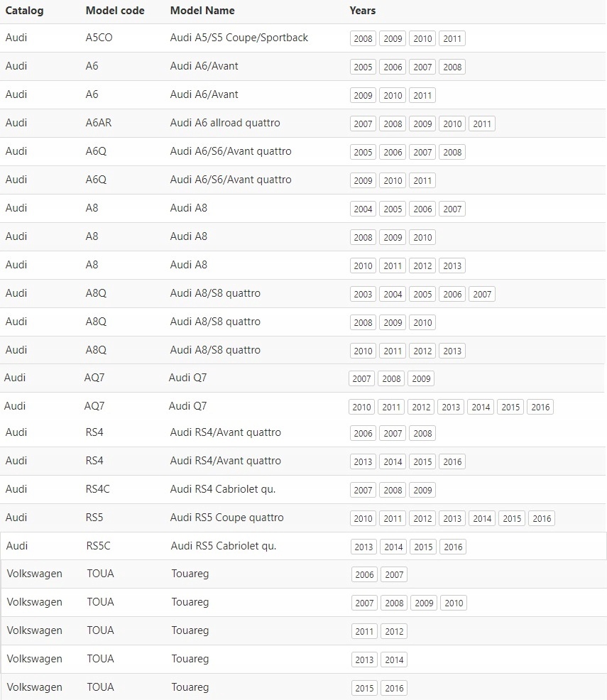Choose 2011 in the A6 allroad quattro row

(x=482, y=124)
